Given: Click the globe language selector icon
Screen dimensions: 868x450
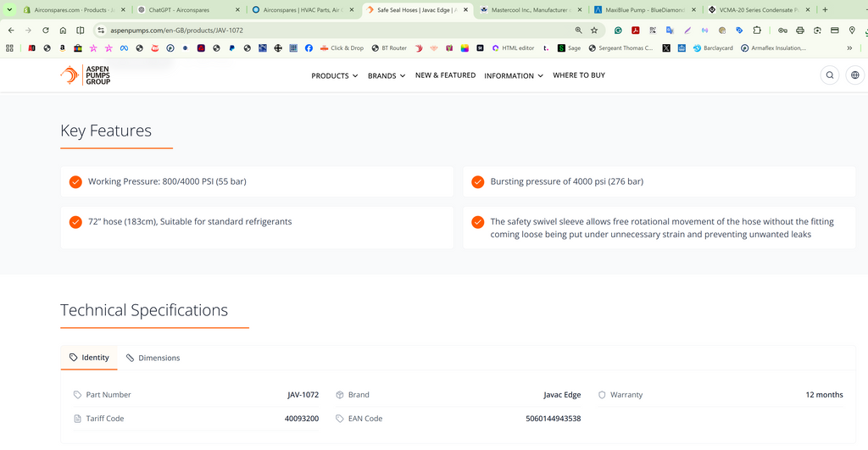Looking at the screenshot, I should coord(855,75).
